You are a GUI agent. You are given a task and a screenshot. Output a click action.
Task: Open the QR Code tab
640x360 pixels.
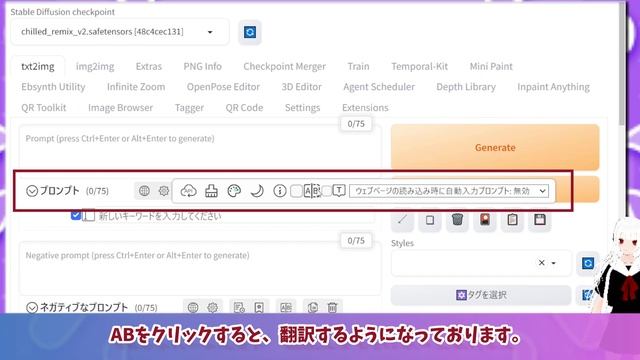[244, 107]
